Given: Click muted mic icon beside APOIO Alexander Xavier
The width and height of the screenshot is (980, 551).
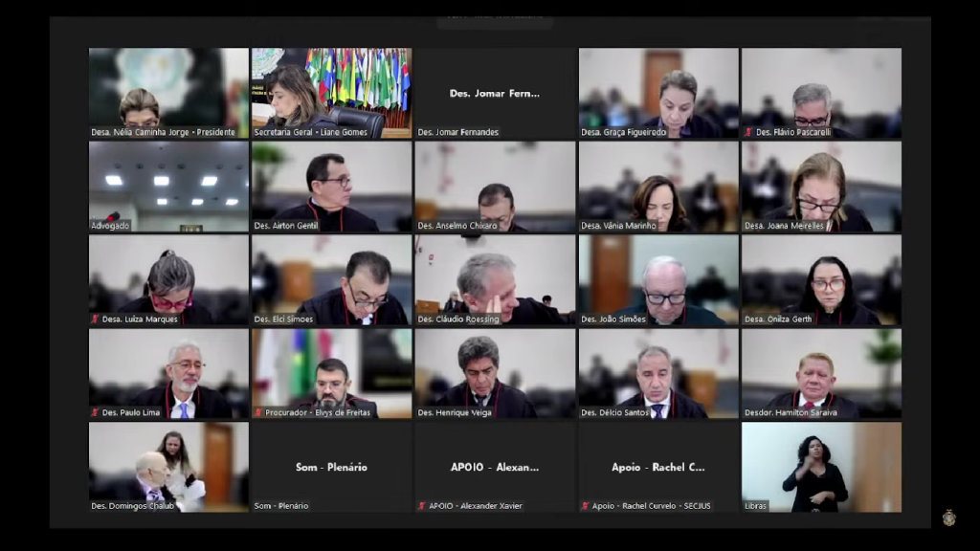Looking at the screenshot, I should [422, 506].
